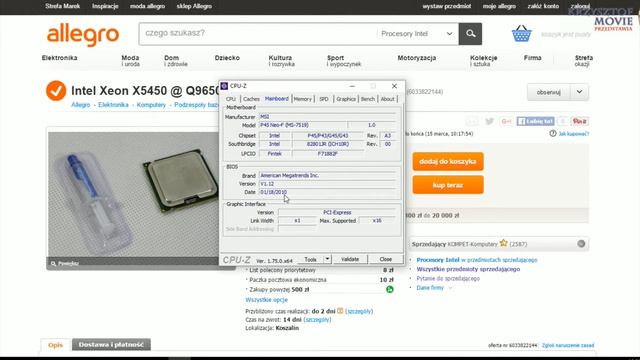Click the magnifier Powiększ icon under the photo
640x360 pixels.
point(53,264)
